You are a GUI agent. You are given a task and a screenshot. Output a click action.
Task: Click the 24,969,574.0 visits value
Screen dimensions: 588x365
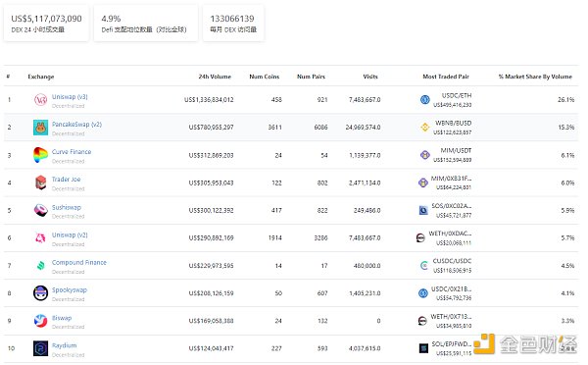point(363,128)
